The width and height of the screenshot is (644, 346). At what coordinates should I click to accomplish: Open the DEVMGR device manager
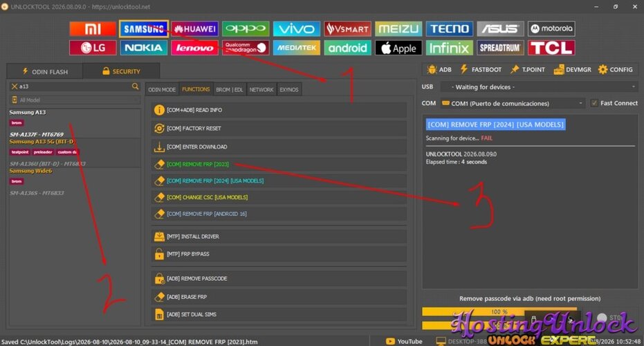coord(573,69)
